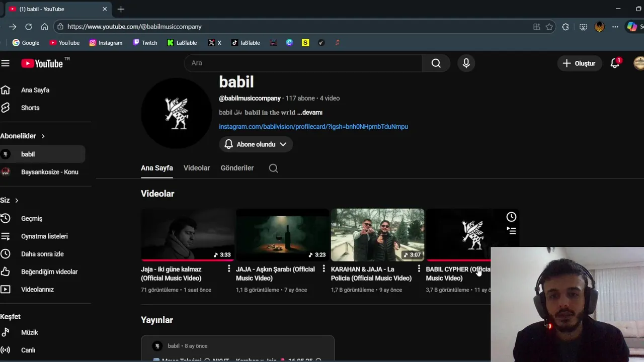Reload the page with refresh button

[x=29, y=27]
